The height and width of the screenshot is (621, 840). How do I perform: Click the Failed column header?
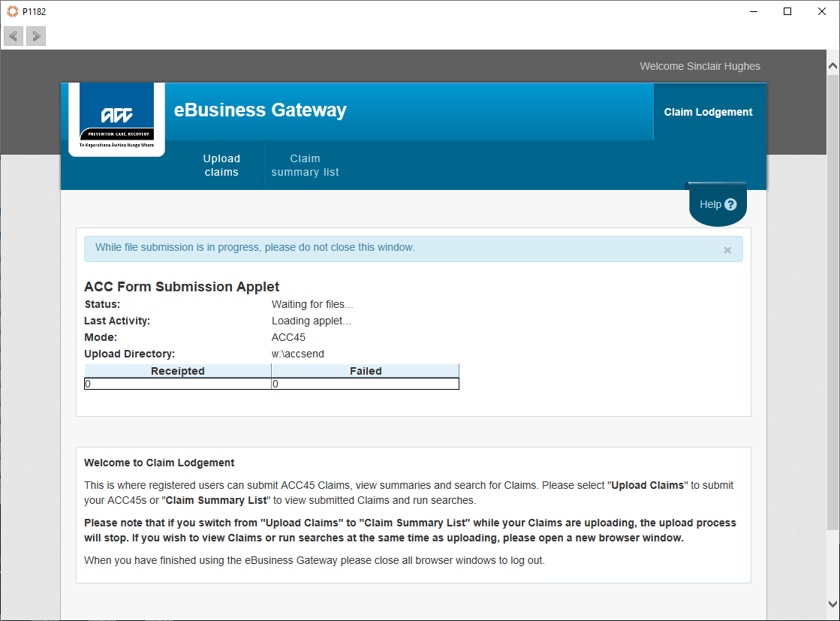pos(366,371)
